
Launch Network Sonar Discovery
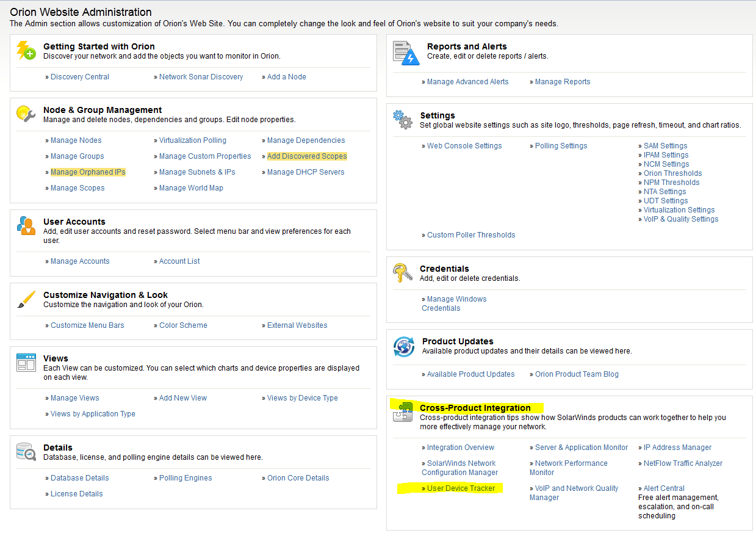click(x=201, y=77)
